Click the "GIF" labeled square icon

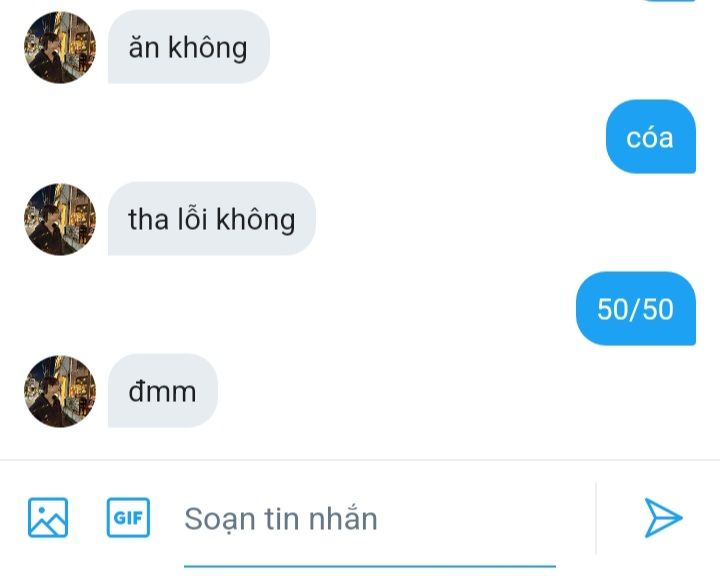128,517
